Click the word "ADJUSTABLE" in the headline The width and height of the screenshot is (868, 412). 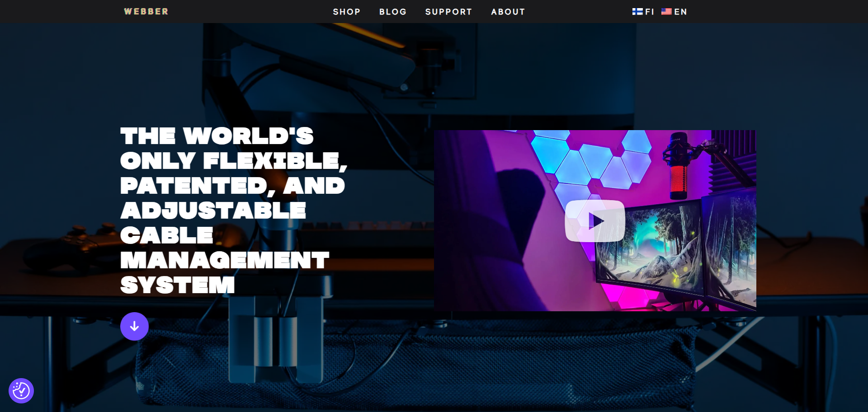click(213, 211)
